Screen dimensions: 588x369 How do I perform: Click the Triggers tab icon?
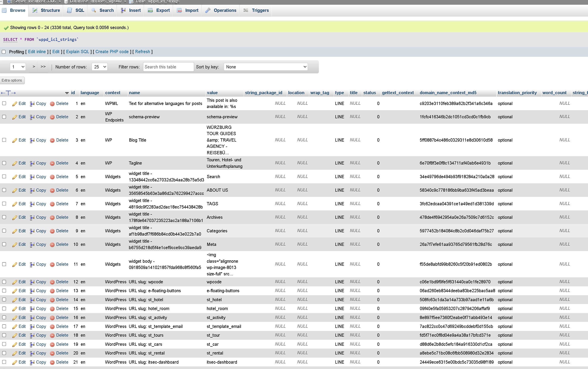[246, 11]
